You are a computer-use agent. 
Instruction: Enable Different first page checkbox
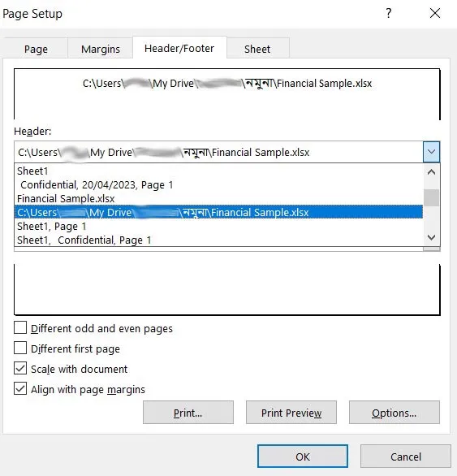click(x=20, y=348)
